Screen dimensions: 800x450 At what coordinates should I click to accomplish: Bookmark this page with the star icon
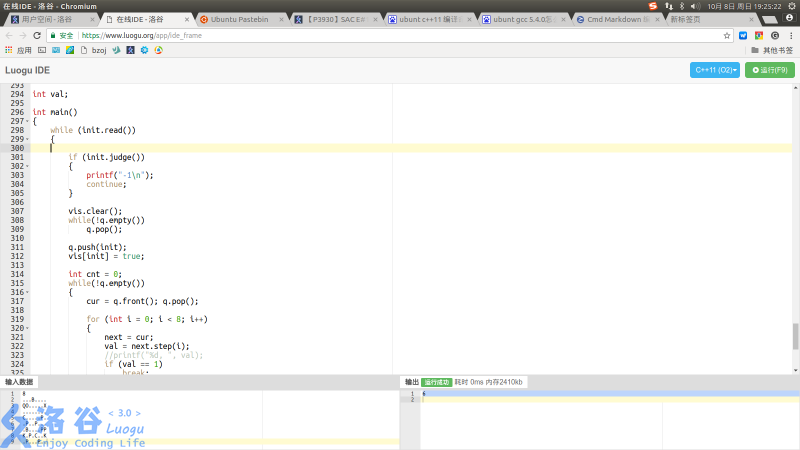point(727,34)
